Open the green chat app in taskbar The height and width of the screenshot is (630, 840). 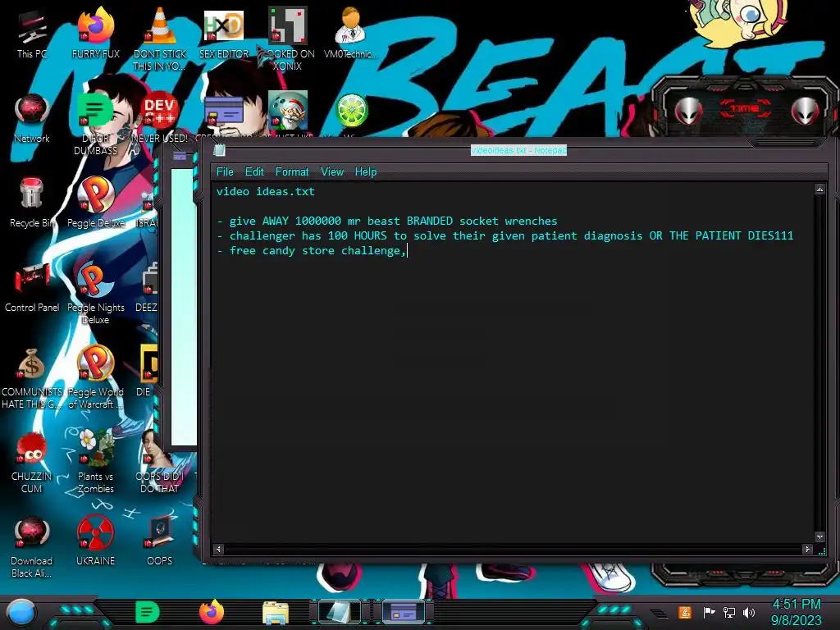(148, 612)
